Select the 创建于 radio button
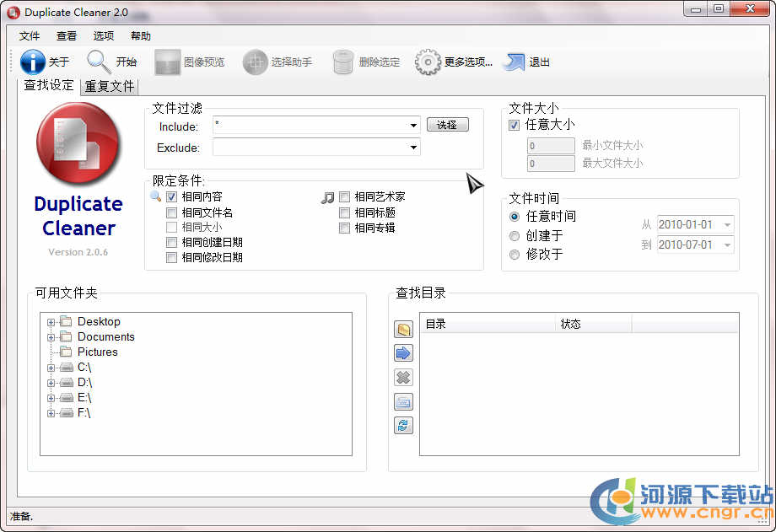 tap(515, 236)
